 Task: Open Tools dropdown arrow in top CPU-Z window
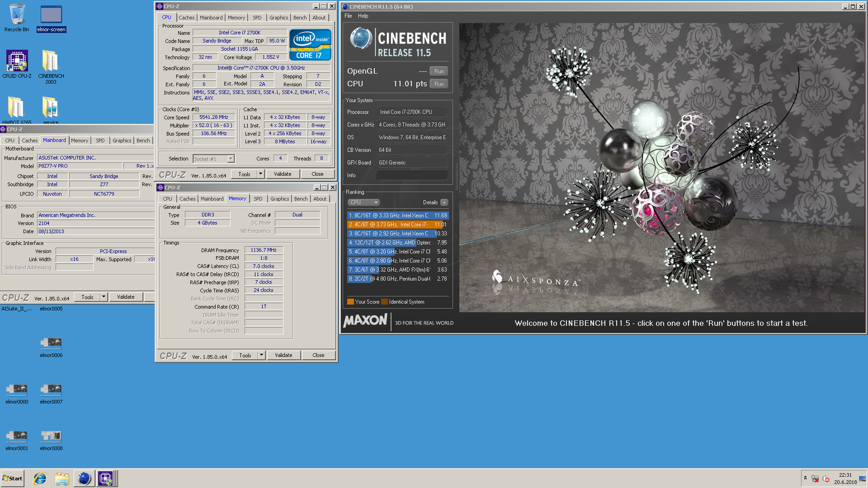tap(260, 174)
